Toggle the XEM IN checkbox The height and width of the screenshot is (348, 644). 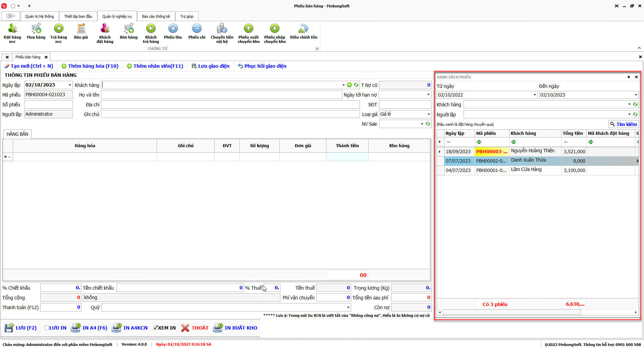tap(156, 328)
